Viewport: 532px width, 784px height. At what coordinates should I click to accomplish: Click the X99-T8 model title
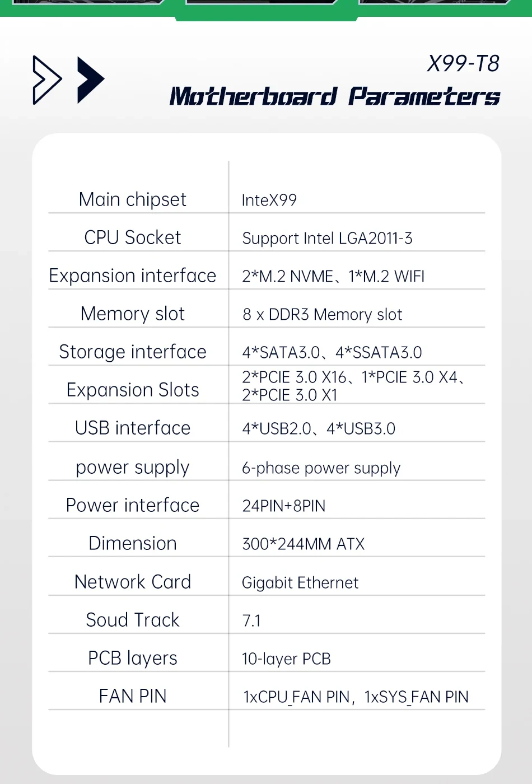point(463,64)
